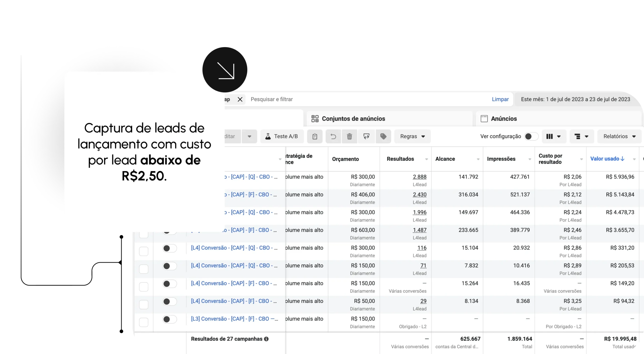Open Alcance column menu arrow
The image size is (644, 354).
[x=478, y=159]
